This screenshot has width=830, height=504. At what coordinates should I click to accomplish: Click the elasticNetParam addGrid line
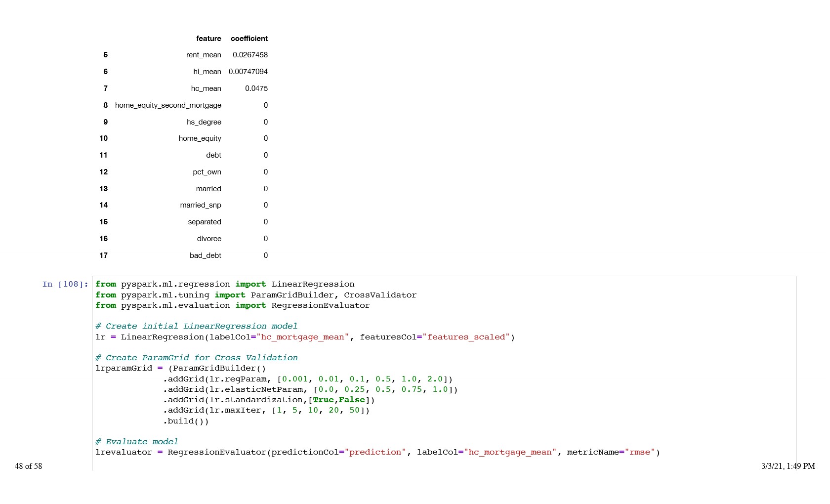pyautogui.click(x=310, y=389)
